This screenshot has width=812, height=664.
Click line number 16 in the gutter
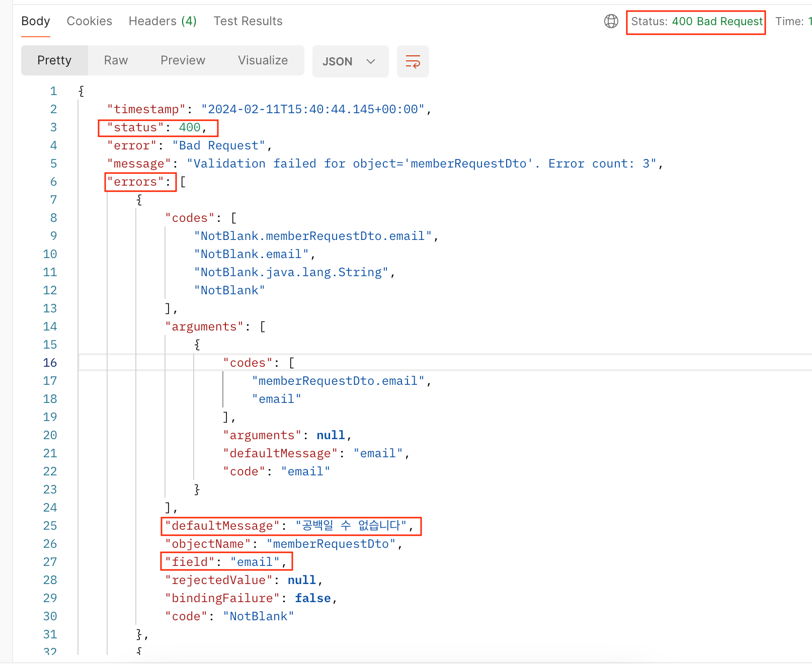point(50,363)
